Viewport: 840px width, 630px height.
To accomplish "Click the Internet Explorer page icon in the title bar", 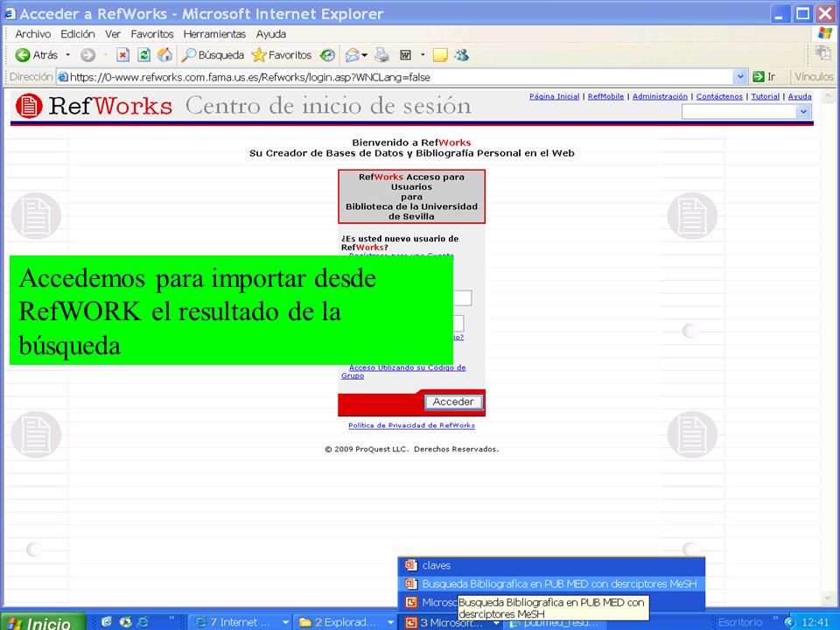I will click(10, 13).
